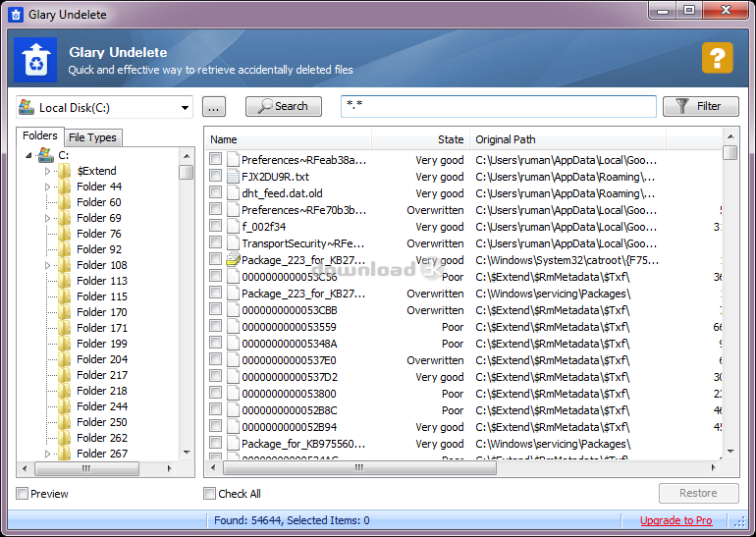Check the FJX2DU9R.txt checkbox
The image size is (756, 537).
216,176
